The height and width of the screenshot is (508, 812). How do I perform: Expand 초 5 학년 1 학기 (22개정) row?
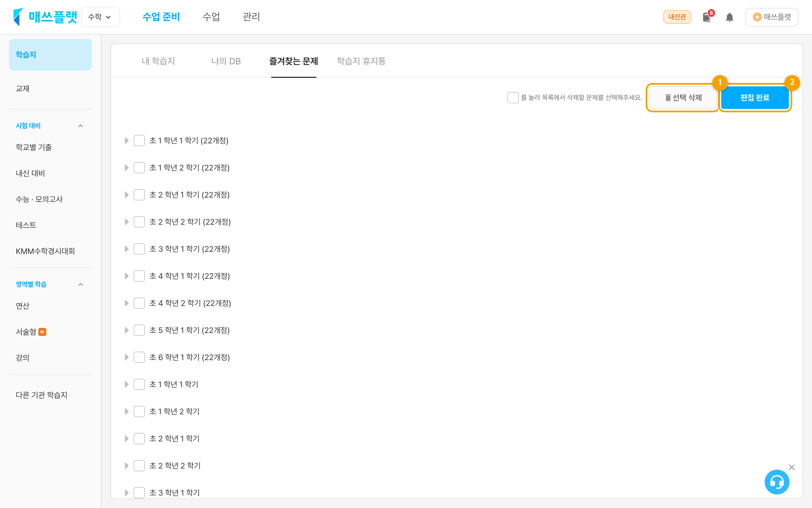tap(127, 330)
